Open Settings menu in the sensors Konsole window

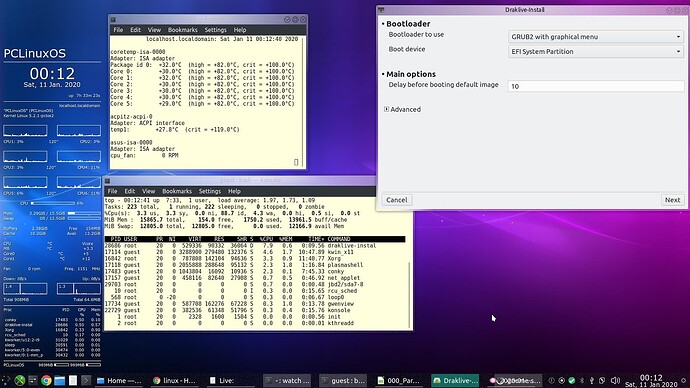(x=216, y=30)
